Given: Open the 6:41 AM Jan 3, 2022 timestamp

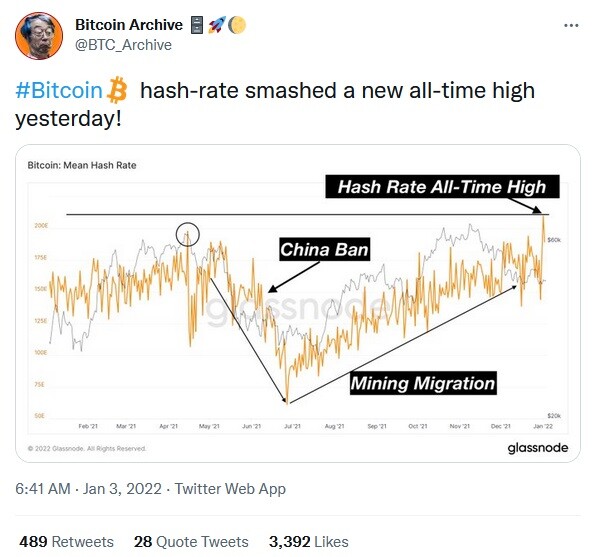Looking at the screenshot, I should coord(89,489).
